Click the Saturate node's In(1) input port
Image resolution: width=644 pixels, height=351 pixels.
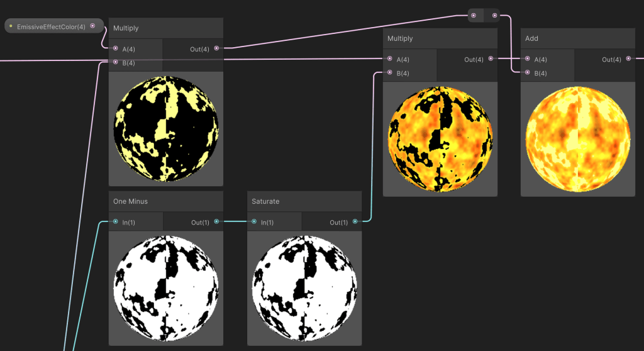[254, 221]
